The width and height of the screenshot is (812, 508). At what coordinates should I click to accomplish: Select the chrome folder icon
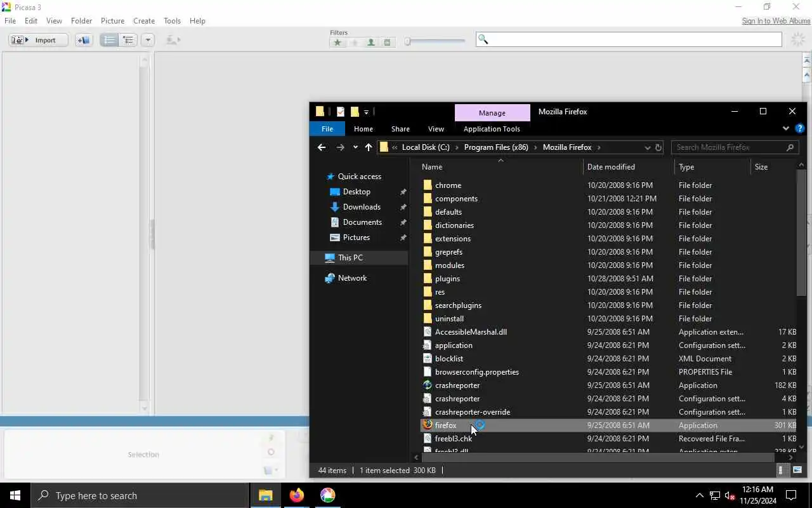pos(428,185)
